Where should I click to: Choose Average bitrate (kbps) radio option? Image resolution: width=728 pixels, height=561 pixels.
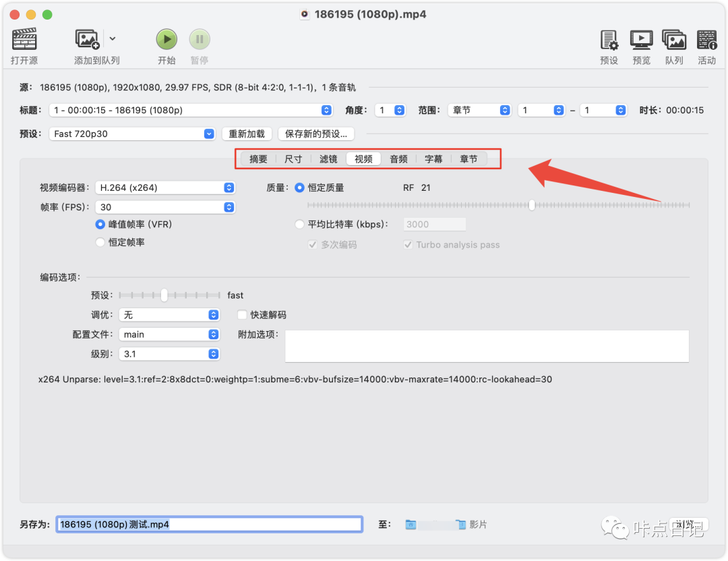pos(300,225)
